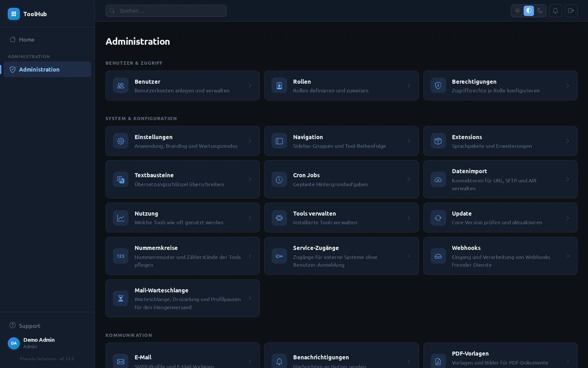Image resolution: width=588 pixels, height=368 pixels.
Task: Click 'Sprachpakete und Erweiterungen' description text
Action: pos(492,146)
